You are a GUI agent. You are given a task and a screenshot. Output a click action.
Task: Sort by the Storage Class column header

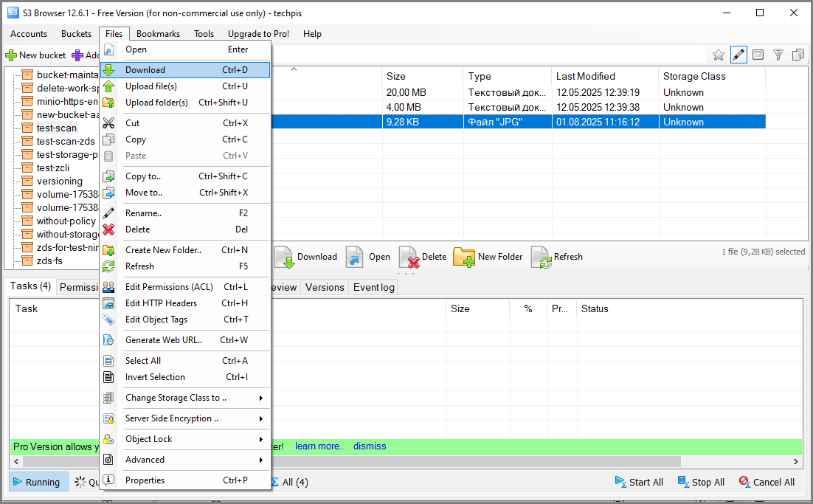pyautogui.click(x=712, y=76)
